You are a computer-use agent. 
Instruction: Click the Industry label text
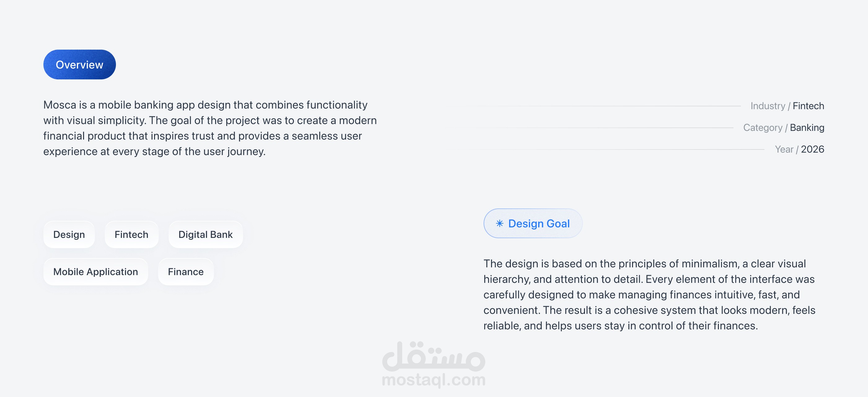768,106
